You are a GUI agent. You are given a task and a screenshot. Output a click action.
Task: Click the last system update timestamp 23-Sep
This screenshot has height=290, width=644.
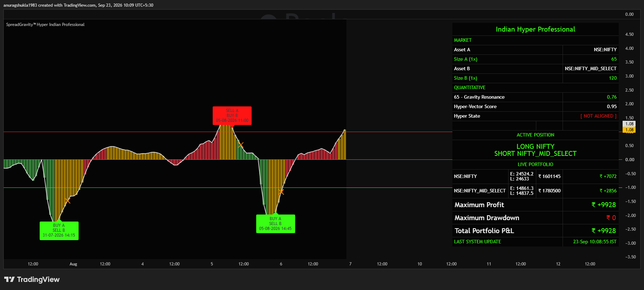(x=595, y=242)
